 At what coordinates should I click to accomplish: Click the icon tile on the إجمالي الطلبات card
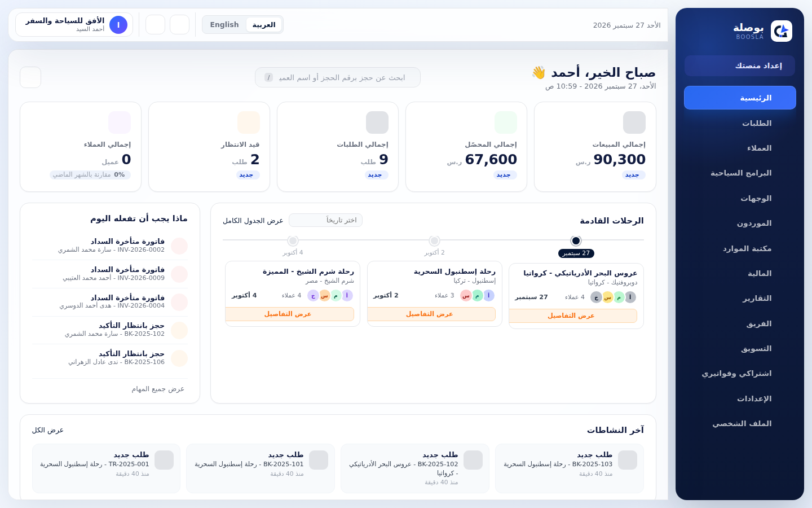tap(377, 122)
